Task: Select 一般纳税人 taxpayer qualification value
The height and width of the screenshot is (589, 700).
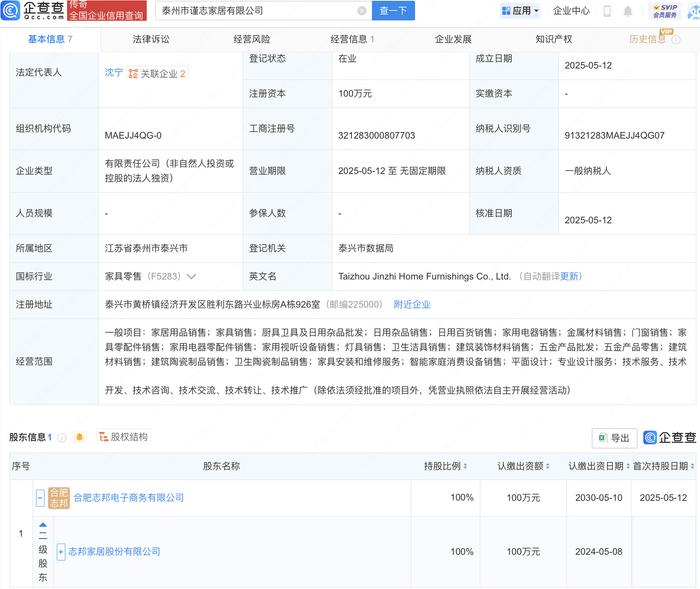Action: [588, 171]
